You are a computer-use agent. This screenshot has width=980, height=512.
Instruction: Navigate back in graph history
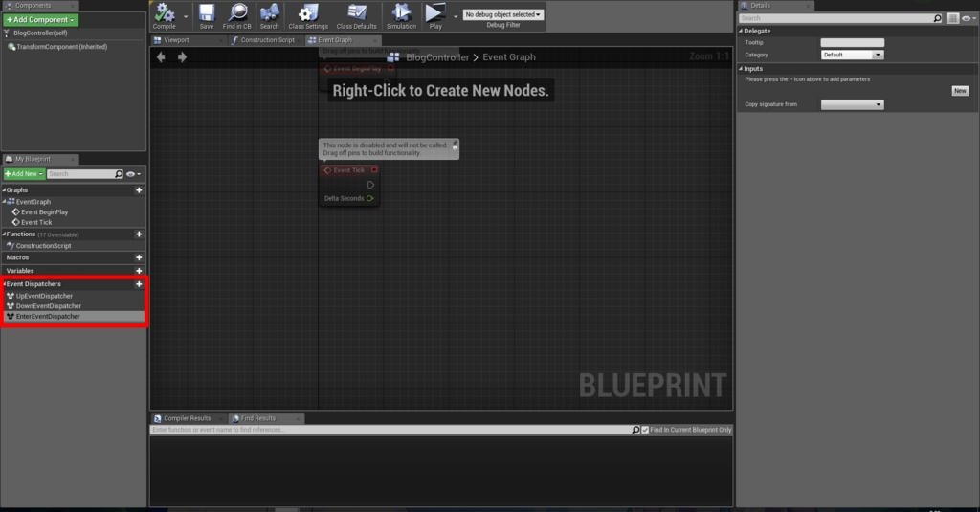[161, 56]
